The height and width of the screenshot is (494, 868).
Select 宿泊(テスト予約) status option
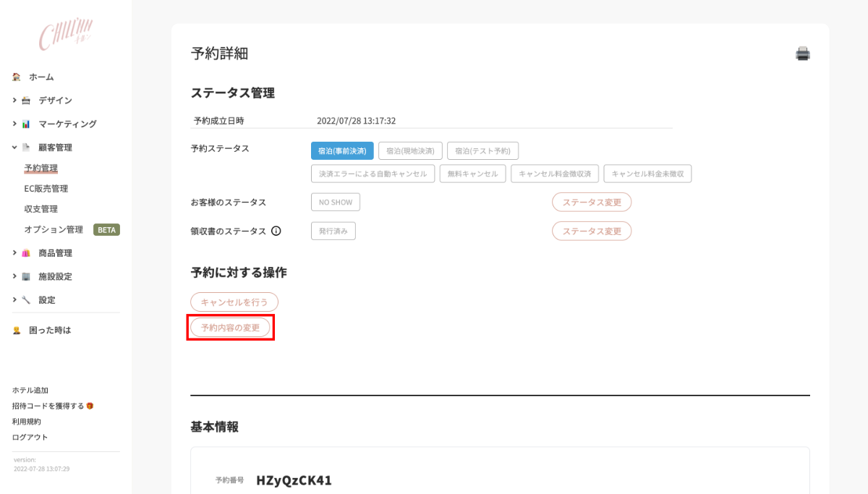pyautogui.click(x=482, y=151)
